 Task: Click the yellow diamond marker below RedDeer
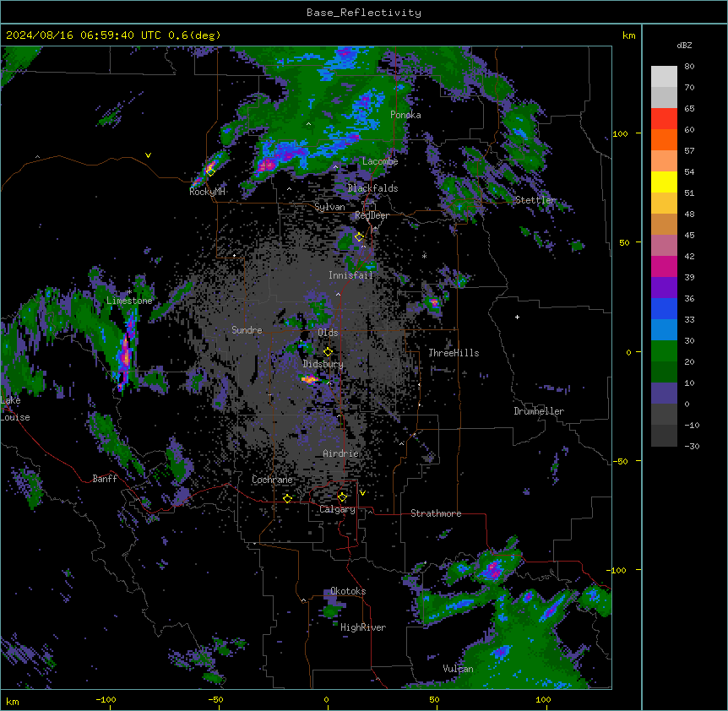359,237
